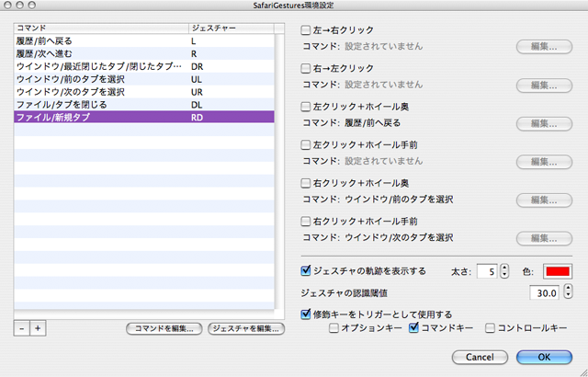Toggle 左クリック+ホイール手前 checkbox
Screen dimensions: 588x377
306,144
